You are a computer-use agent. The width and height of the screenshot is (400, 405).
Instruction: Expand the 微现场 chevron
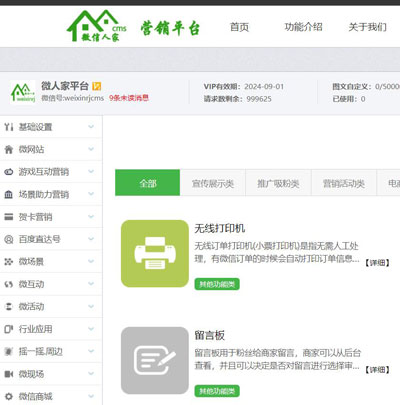click(91, 374)
